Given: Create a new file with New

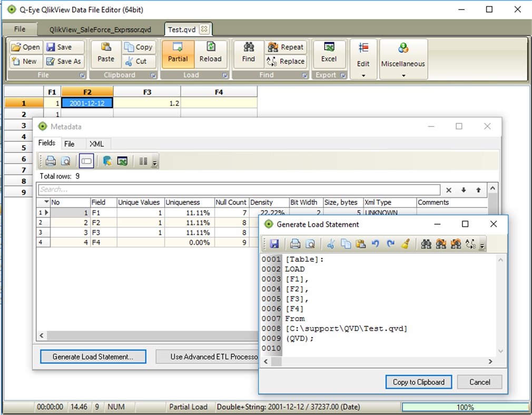Looking at the screenshot, I should click(x=25, y=62).
